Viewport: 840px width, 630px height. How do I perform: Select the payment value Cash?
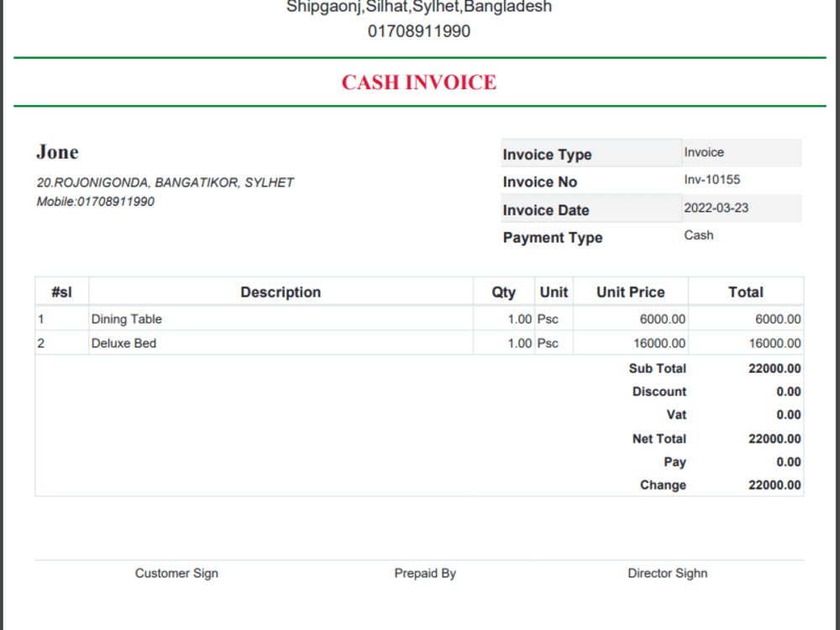point(699,235)
